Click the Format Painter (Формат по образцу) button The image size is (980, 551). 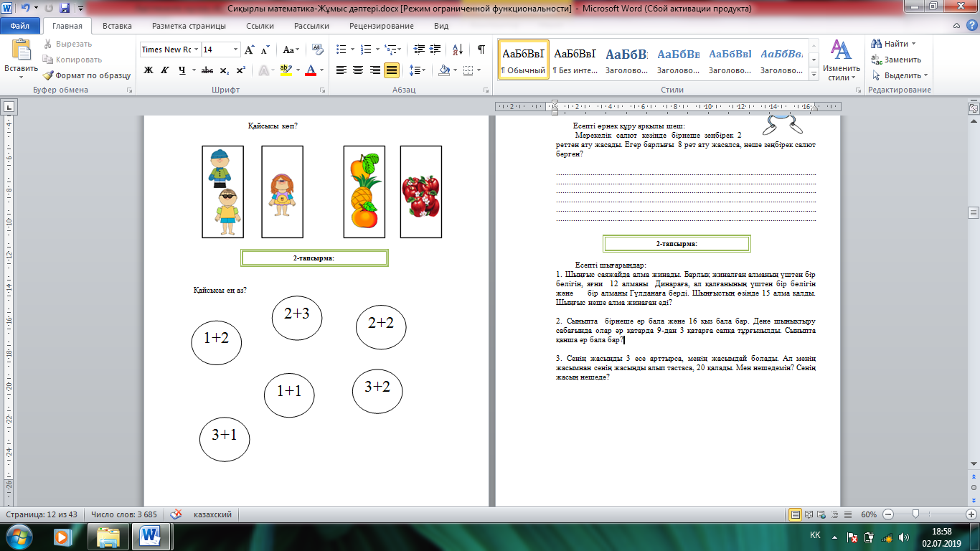[x=87, y=75]
